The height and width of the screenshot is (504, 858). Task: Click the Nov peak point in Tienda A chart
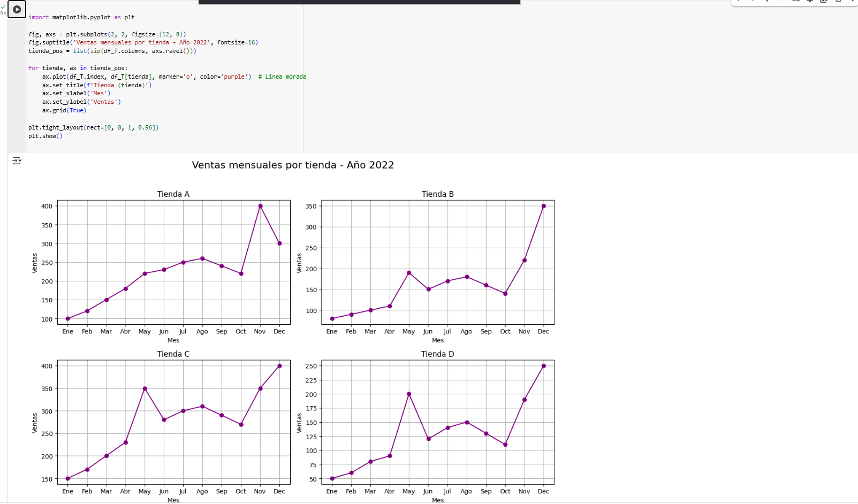[x=261, y=206]
